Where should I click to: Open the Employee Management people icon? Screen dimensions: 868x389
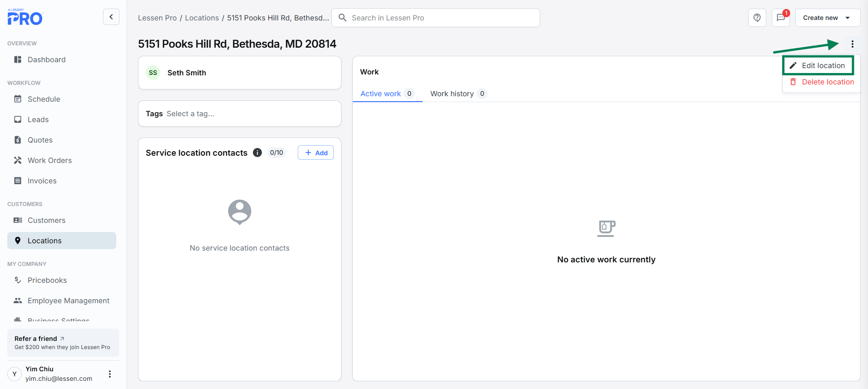pos(18,300)
